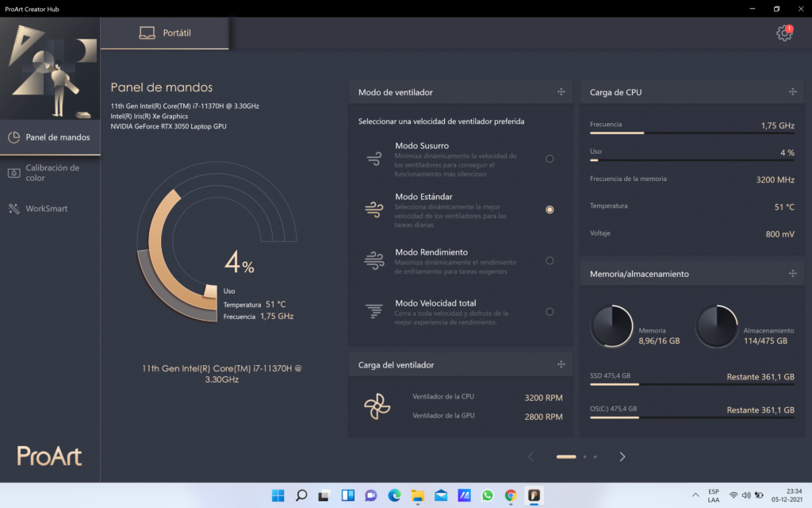Click move icon on Carga de CPU panel
Viewport: 812px width, 508px height.
(792, 92)
